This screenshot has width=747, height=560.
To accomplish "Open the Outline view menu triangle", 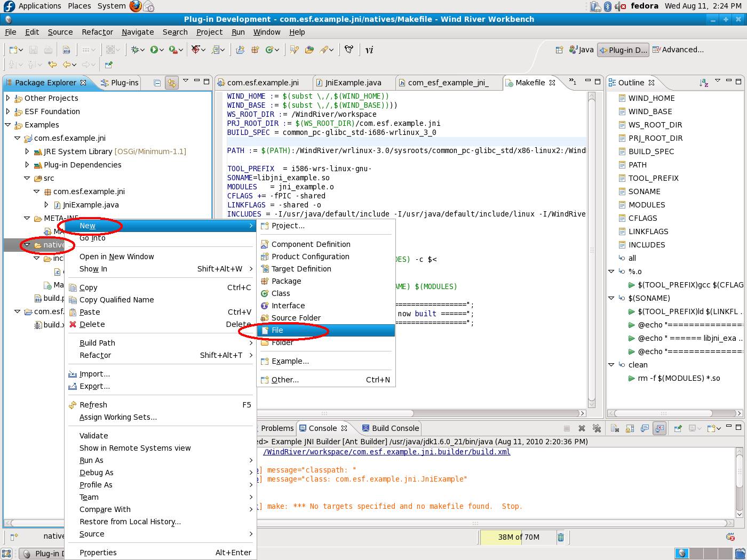I will point(718,81).
